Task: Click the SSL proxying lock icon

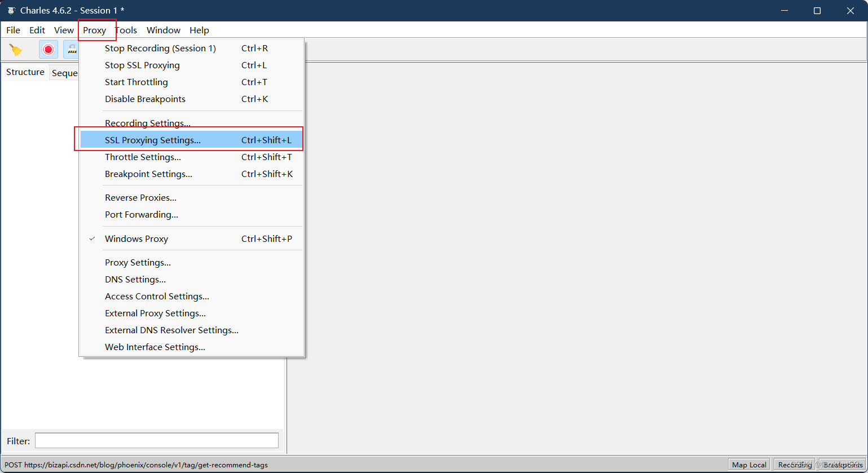Action: pos(72,50)
